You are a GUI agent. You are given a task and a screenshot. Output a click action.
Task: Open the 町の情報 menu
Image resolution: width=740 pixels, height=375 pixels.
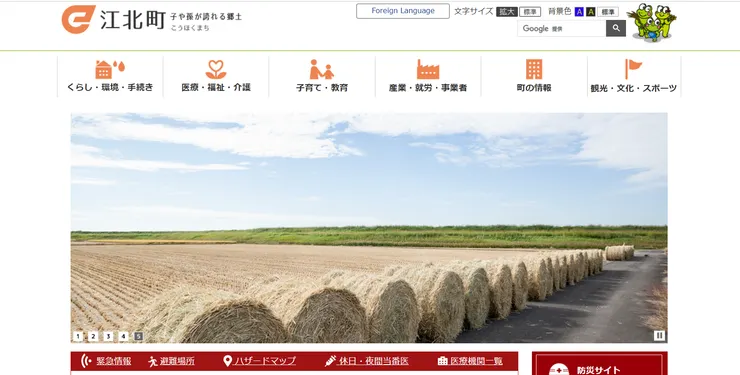534,88
